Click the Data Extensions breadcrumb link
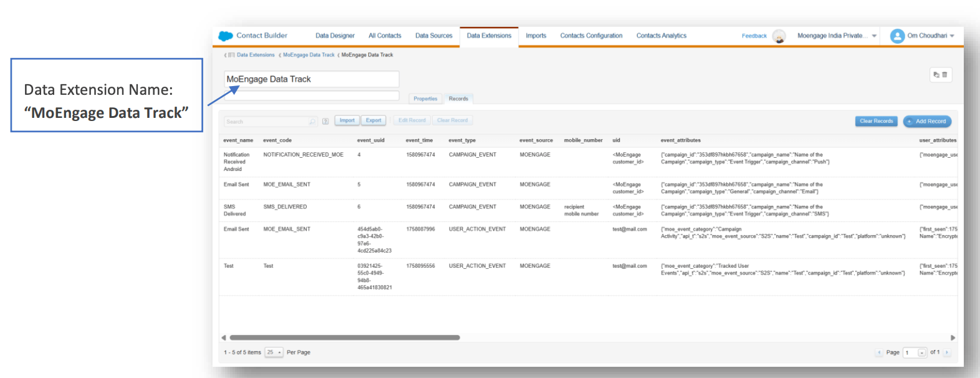Viewport: 980px width, 378px height. point(256,55)
